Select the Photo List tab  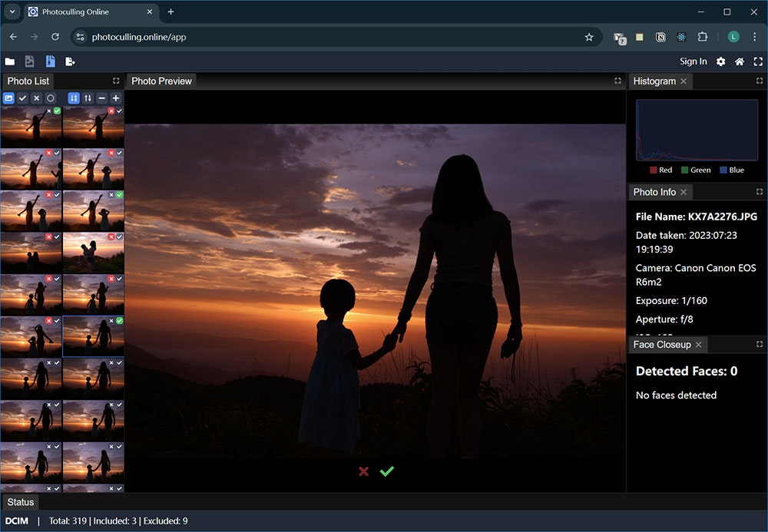28,81
